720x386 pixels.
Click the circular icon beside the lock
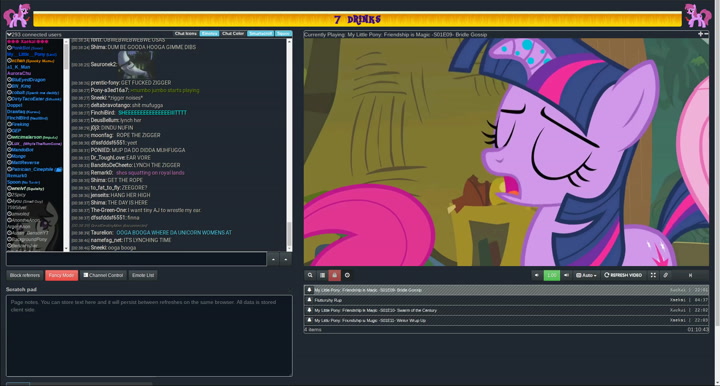[x=347, y=275]
